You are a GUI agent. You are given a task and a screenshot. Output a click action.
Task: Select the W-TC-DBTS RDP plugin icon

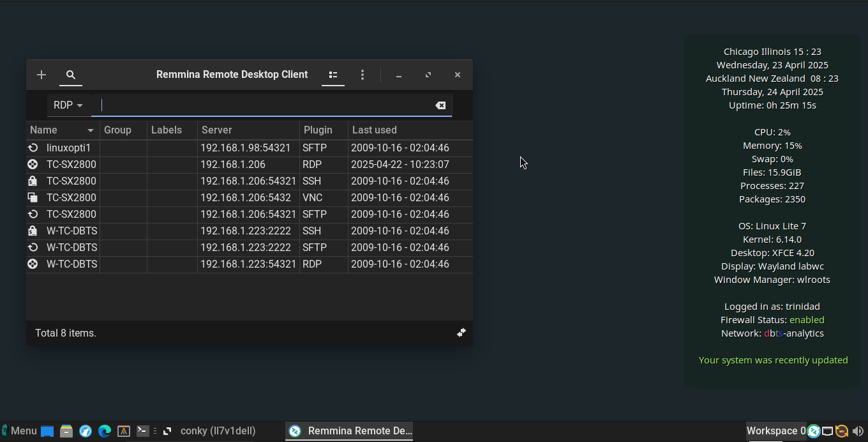point(33,264)
